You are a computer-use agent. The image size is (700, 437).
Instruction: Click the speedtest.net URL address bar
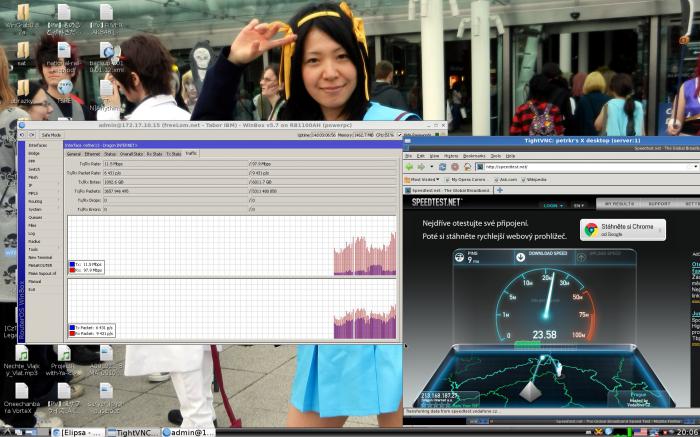point(586,167)
